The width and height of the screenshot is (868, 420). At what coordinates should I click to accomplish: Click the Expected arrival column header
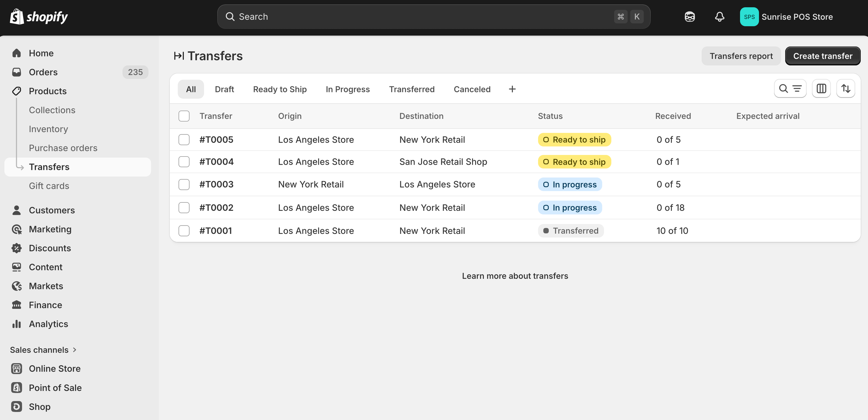tap(768, 116)
